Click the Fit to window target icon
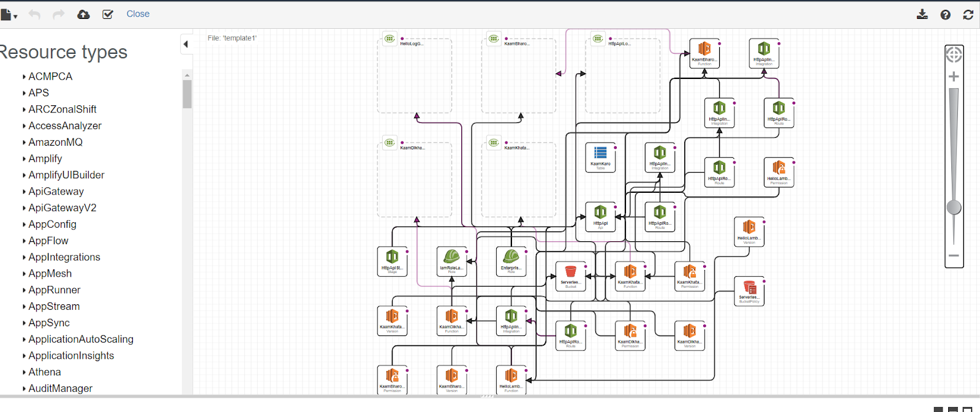Screen dimensions: 980x412 click(954, 55)
